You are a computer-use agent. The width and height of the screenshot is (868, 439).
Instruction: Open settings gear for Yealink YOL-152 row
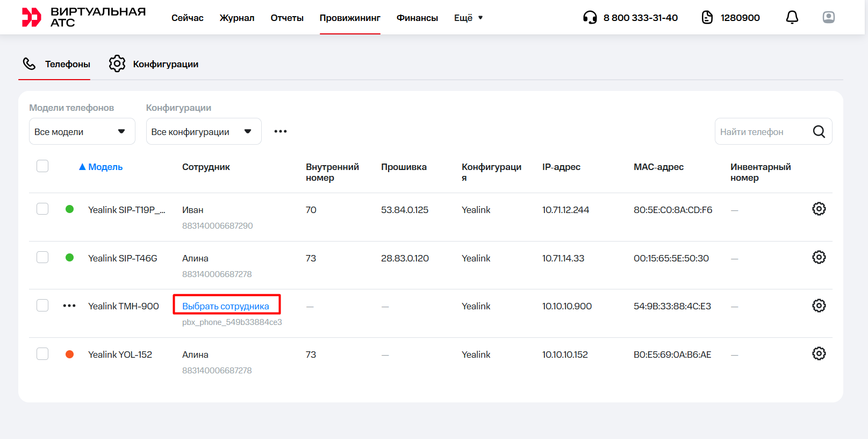coord(819,353)
